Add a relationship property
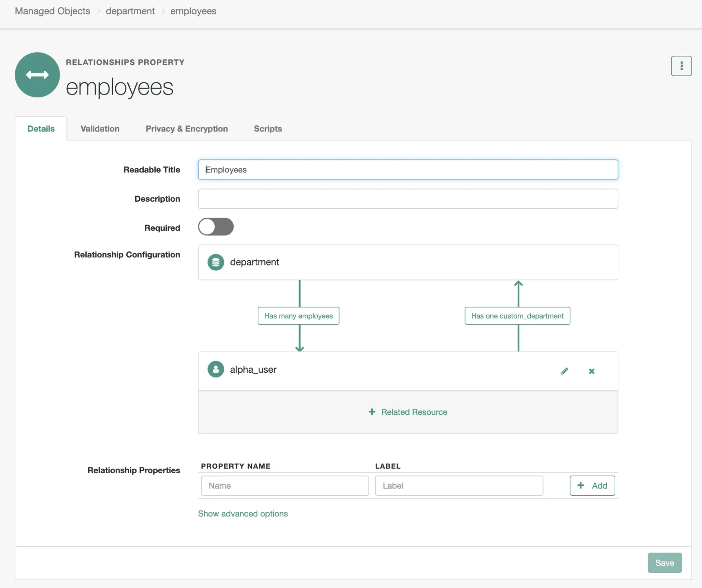702x588 pixels. pos(592,485)
